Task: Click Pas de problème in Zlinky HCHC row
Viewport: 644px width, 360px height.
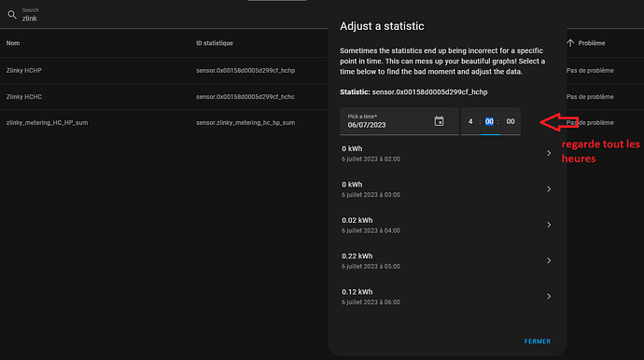Action: coord(590,96)
